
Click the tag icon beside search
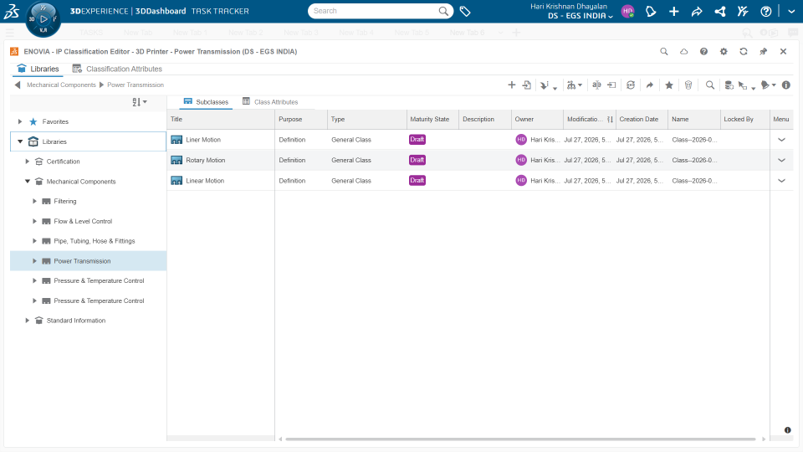(x=465, y=11)
